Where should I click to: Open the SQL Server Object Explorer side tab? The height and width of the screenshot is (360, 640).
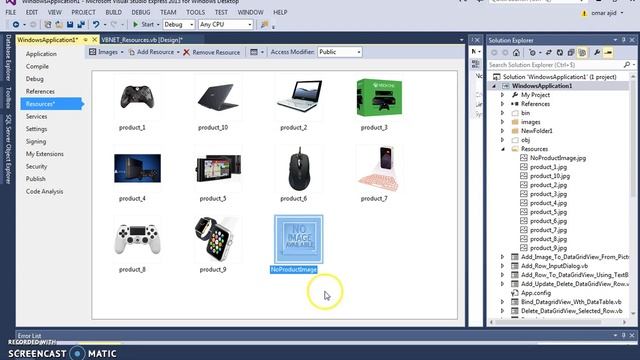(8, 149)
